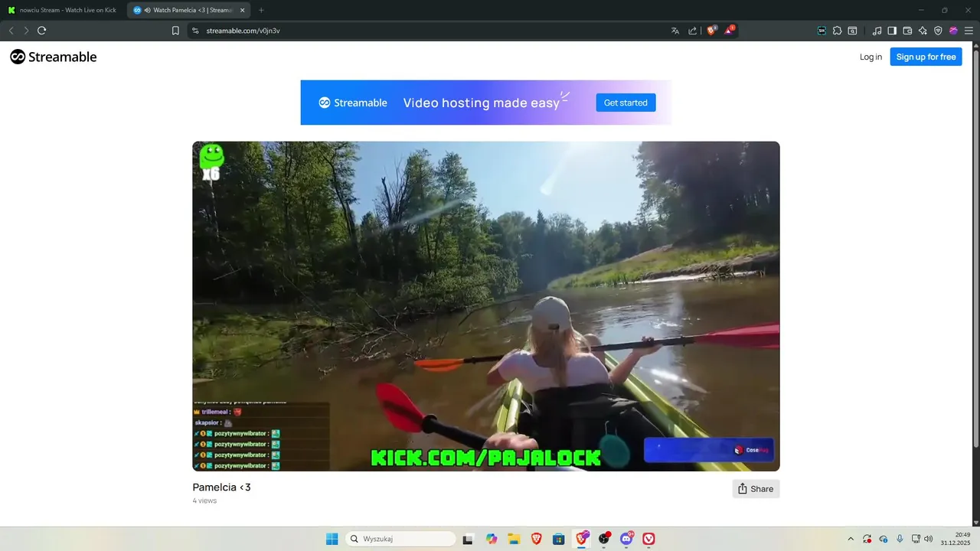Open Copilot from the taskbar
The image size is (980, 551).
point(491,539)
